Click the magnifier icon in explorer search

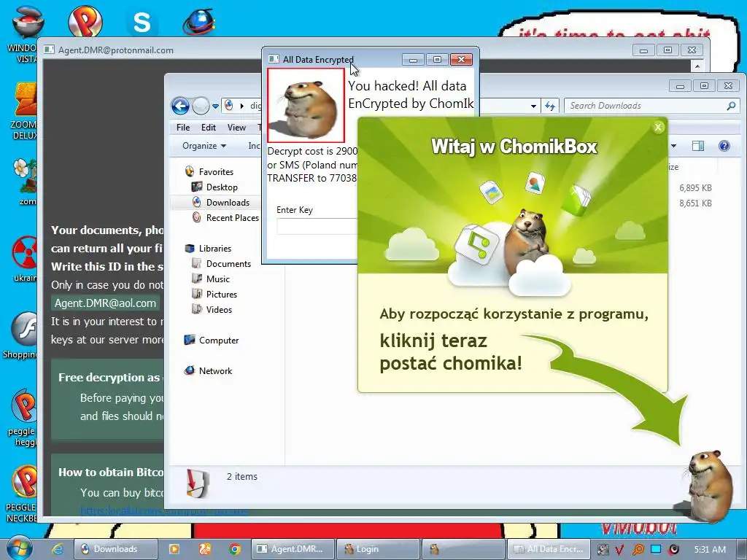(x=731, y=106)
